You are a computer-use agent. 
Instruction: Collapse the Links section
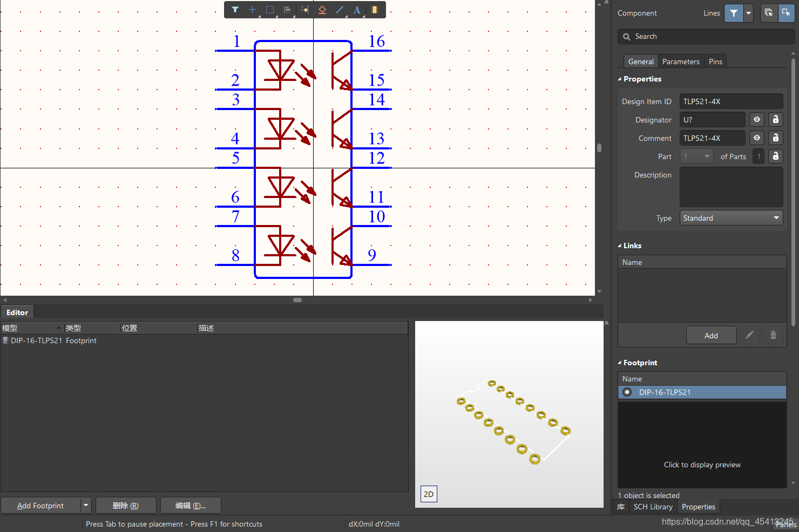(620, 245)
